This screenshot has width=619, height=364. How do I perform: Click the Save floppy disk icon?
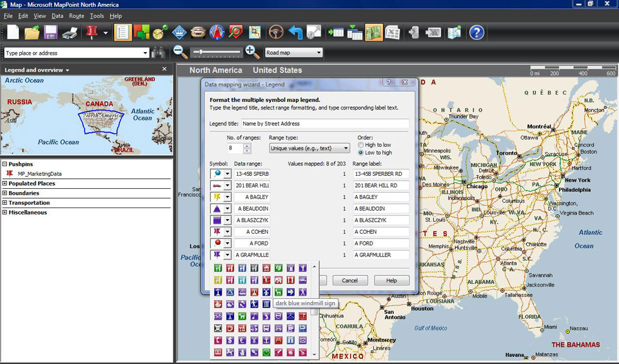pos(50,32)
